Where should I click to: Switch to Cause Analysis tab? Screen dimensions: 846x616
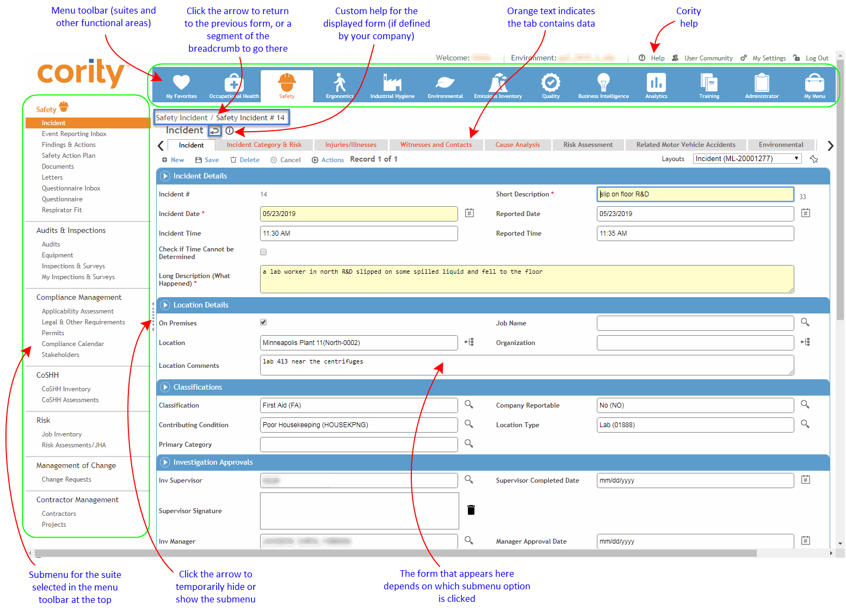pos(517,145)
